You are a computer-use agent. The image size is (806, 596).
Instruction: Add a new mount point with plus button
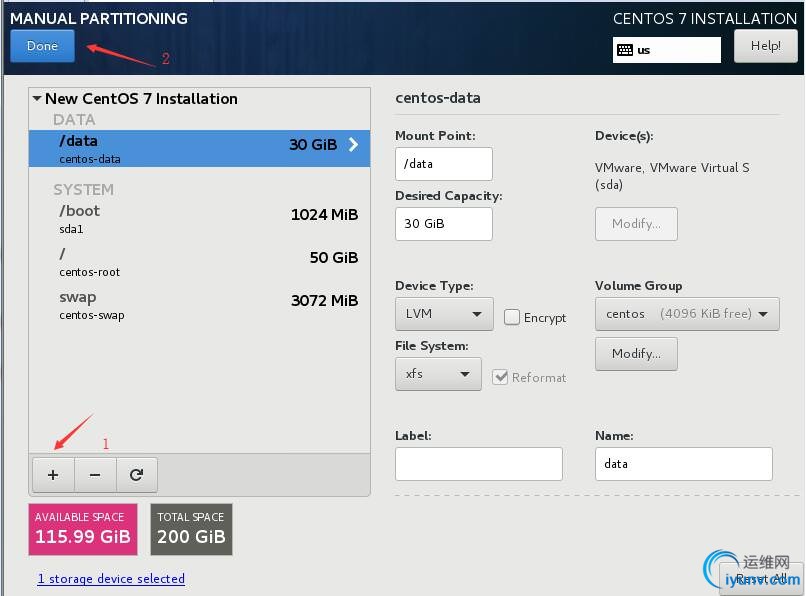(x=53, y=475)
